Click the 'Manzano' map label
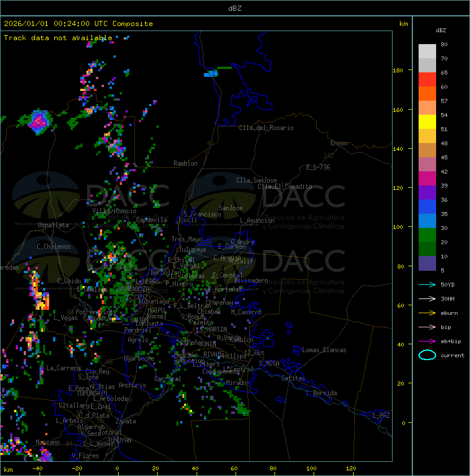 (47, 442)
